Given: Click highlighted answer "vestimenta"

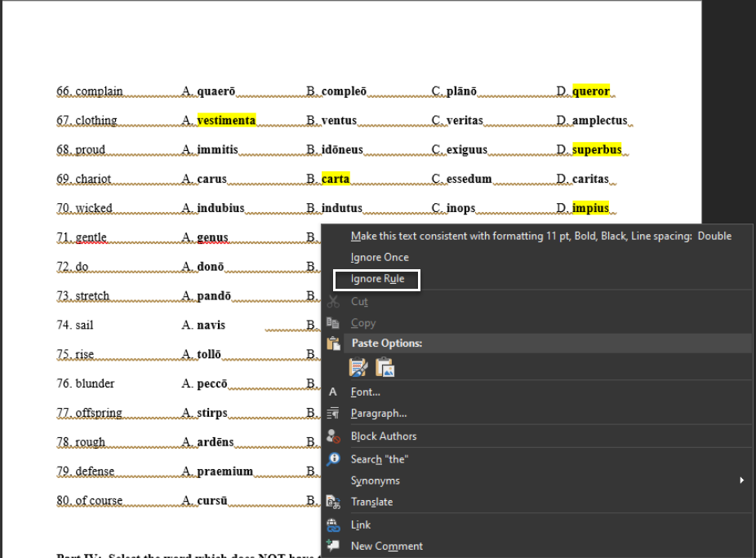Looking at the screenshot, I should (226, 120).
